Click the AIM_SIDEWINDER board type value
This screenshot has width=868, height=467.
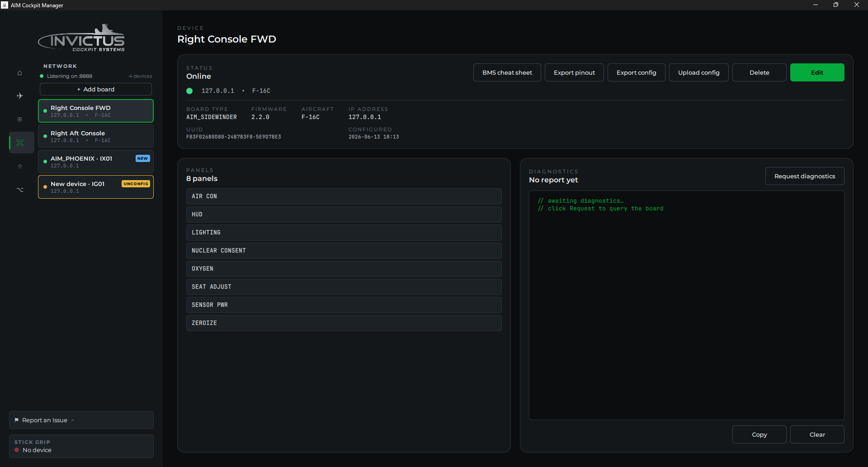(212, 117)
